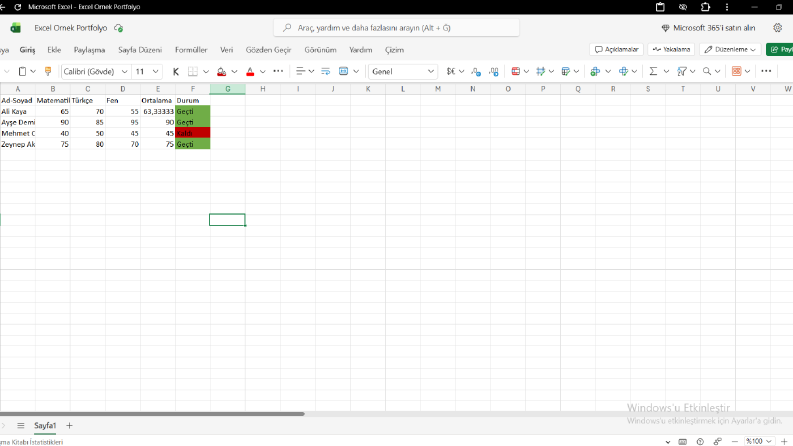Screen dimensions: 793x446
Task: Select the Sayfa1 sheet tab
Action: coord(45,426)
